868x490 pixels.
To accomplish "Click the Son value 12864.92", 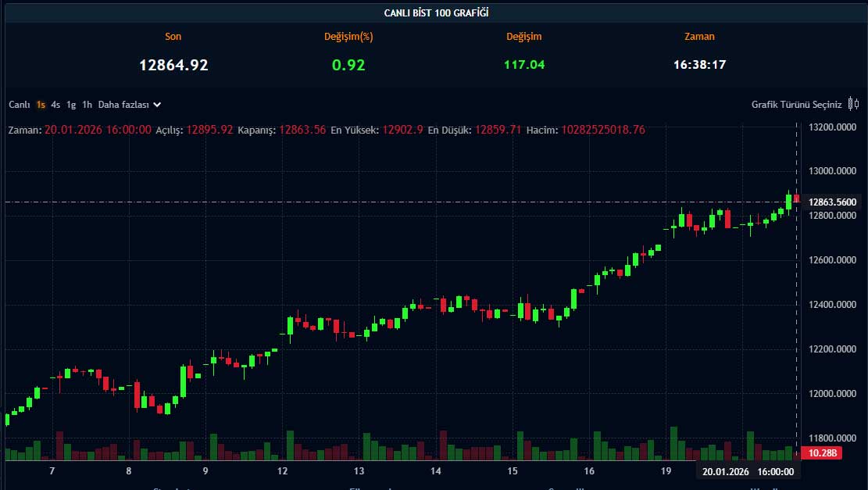I will (x=173, y=65).
